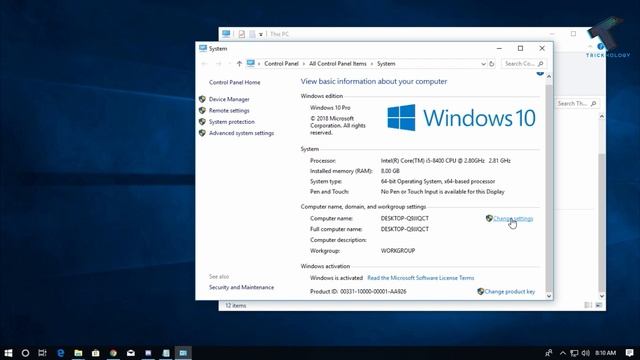This screenshot has height=360, width=640.
Task: Click the Advanced system settings shield icon
Action: coord(202,133)
